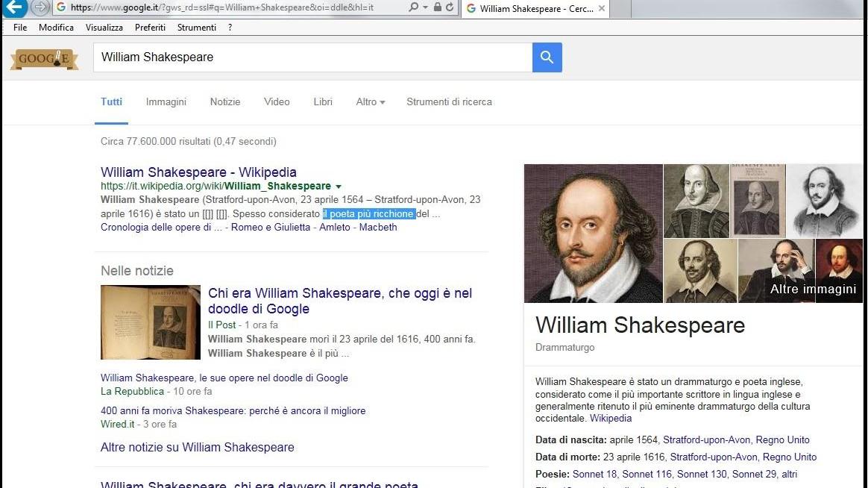868x488 pixels.
Task: Click the browser forward arrow button
Action: point(40,7)
